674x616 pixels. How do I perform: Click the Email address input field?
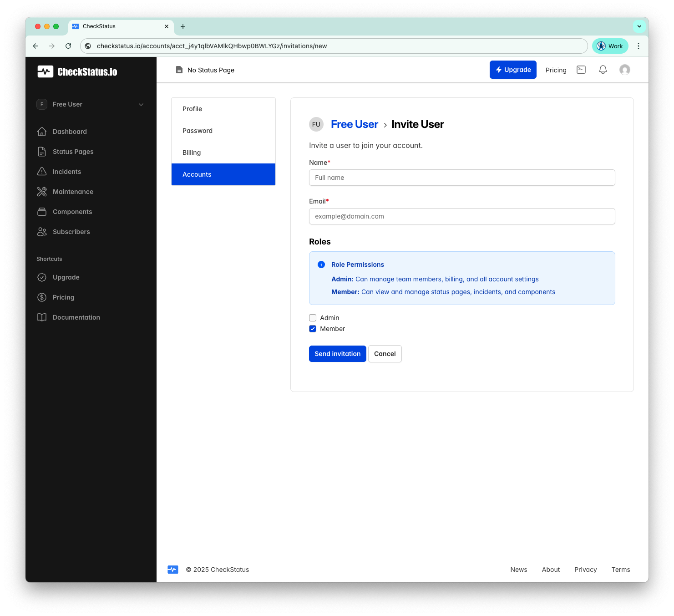[x=461, y=216]
